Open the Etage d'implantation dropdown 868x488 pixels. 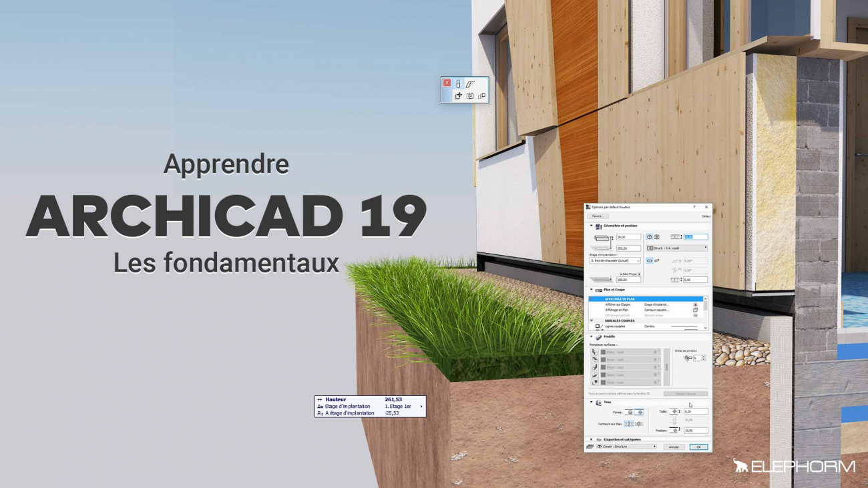(614, 261)
